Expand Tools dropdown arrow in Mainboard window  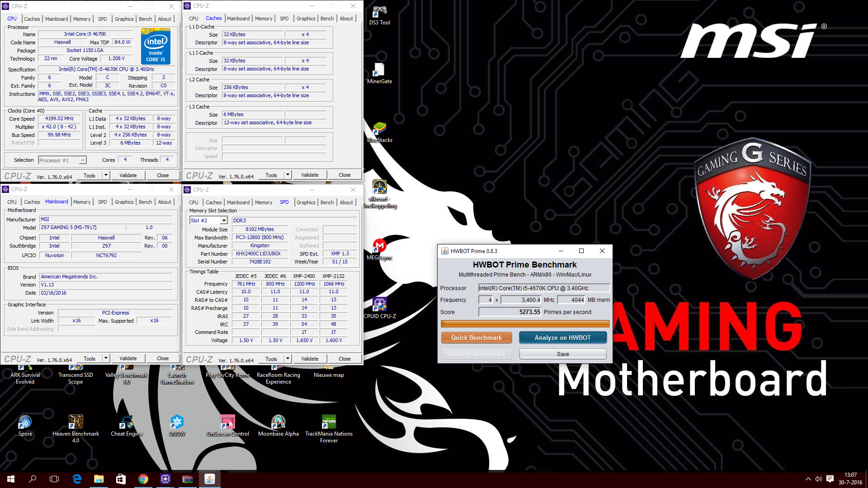pyautogui.click(x=106, y=359)
